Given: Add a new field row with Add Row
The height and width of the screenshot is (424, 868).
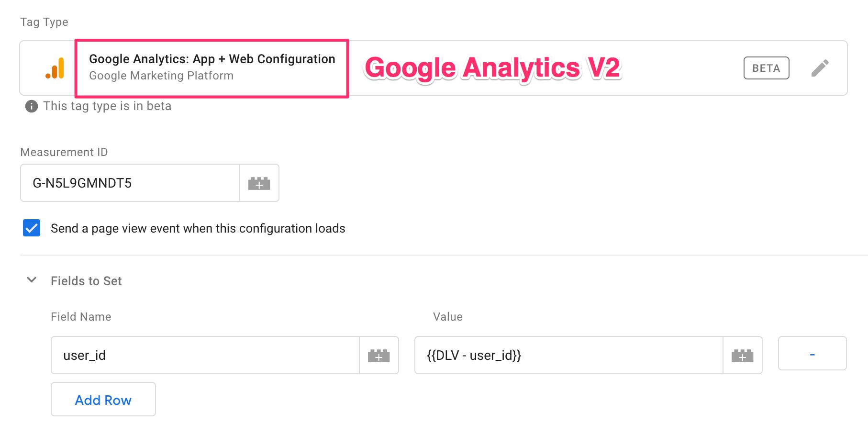Looking at the screenshot, I should pyautogui.click(x=103, y=399).
